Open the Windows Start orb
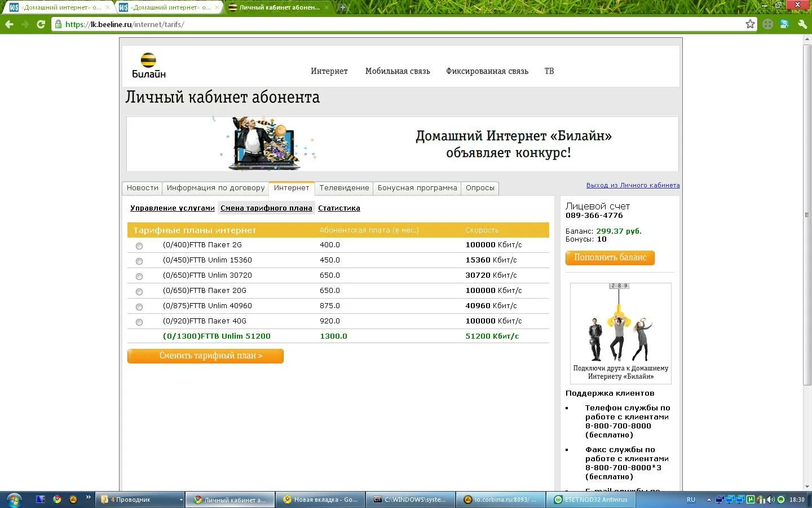This screenshot has height=508, width=812. coord(13,500)
